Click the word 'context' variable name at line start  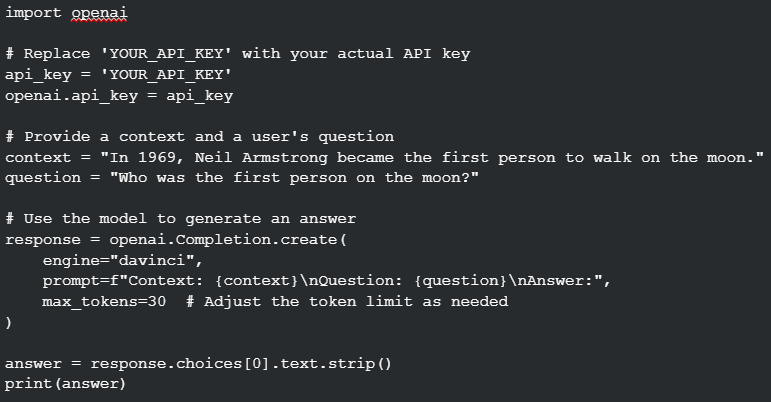tap(38, 158)
